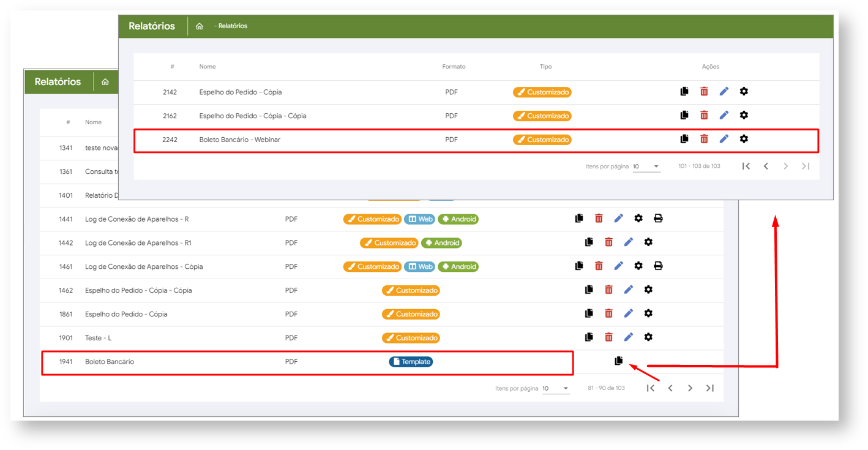
Task: Duplicate report 1462 in back window
Action: click(x=589, y=290)
